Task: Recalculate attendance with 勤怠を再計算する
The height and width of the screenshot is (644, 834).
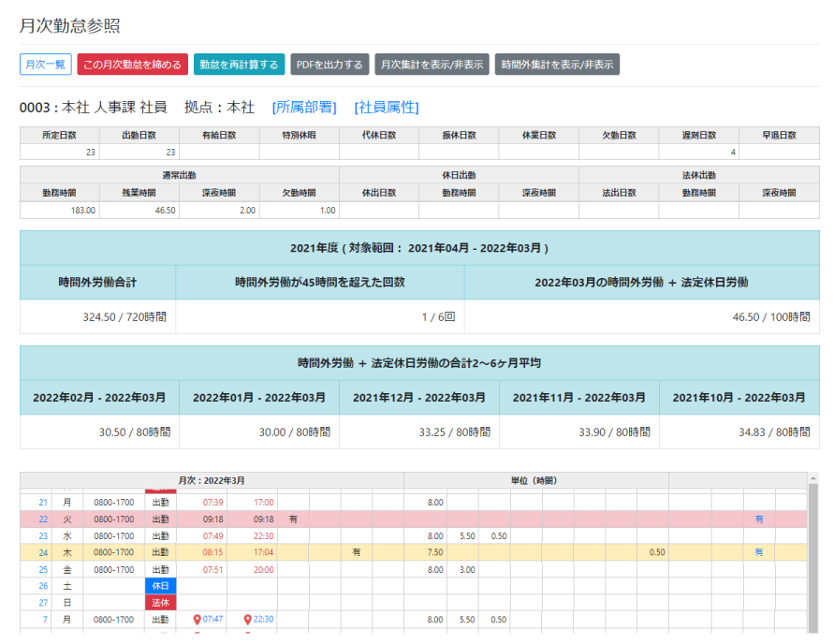Action: (x=239, y=65)
